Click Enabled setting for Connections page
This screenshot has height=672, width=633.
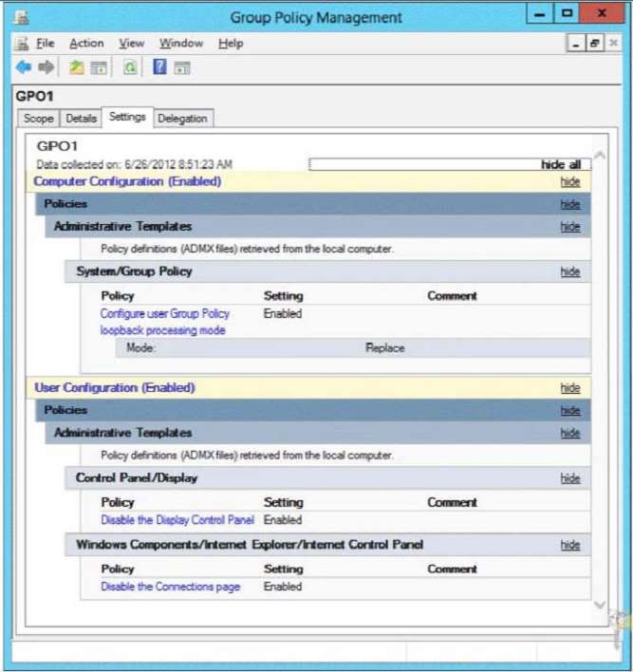pyautogui.click(x=283, y=587)
